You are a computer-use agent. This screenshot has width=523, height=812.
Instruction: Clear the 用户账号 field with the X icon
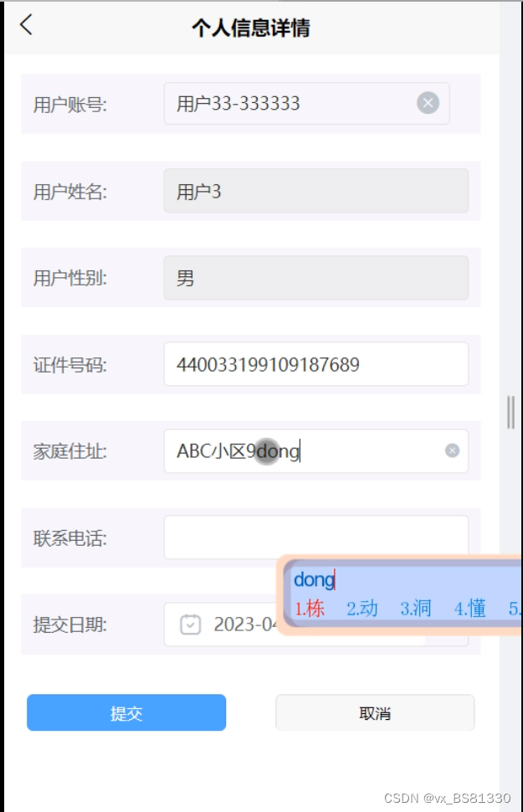click(x=428, y=102)
